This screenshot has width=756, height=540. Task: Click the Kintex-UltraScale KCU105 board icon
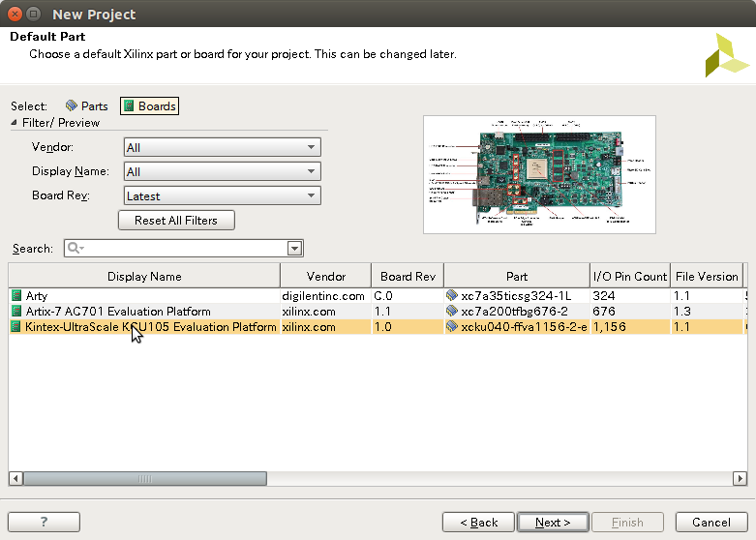[x=16, y=326]
